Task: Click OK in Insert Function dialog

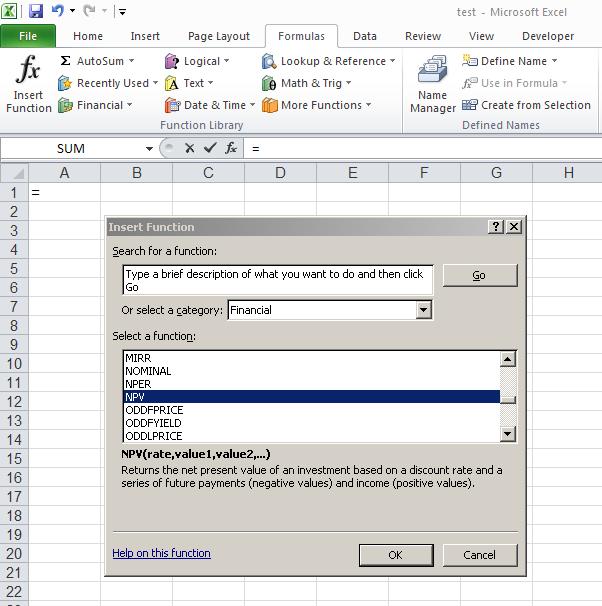Action: 396,555
